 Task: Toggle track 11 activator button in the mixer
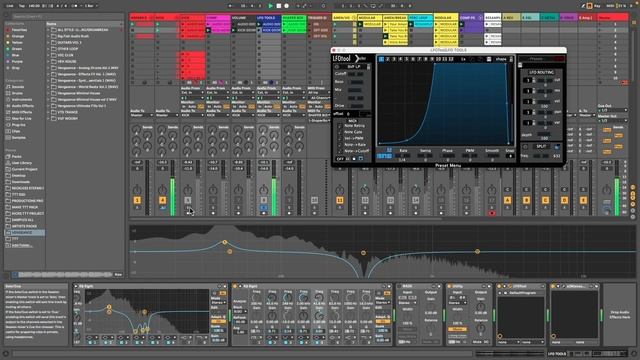point(340,200)
